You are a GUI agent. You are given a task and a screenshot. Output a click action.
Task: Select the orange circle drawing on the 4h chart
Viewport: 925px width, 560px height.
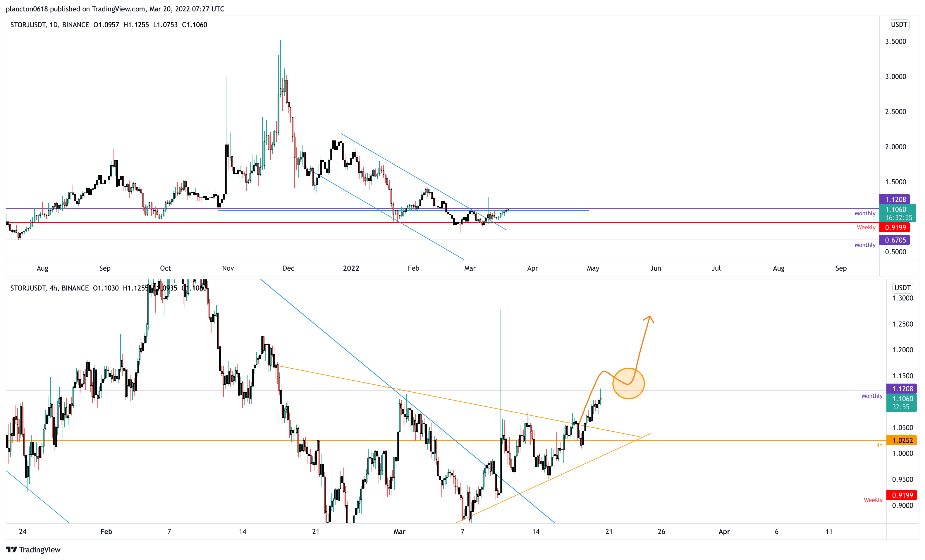click(628, 383)
